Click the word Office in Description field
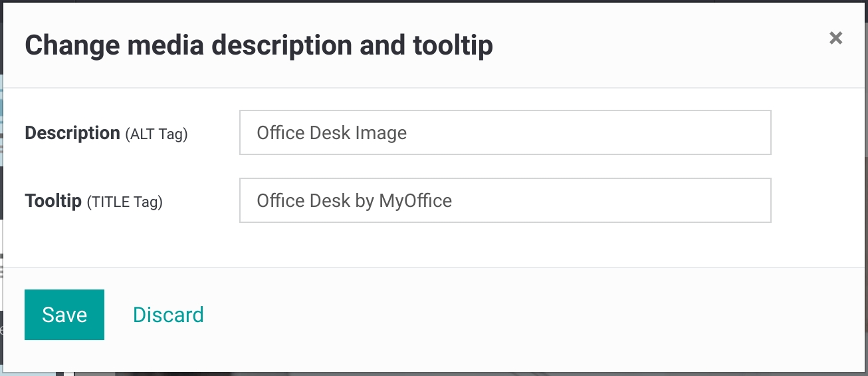The image size is (868, 376). [x=280, y=133]
